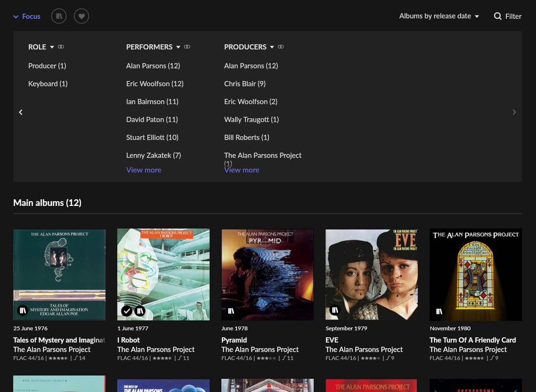Click the September 1979 release date

tap(346, 328)
